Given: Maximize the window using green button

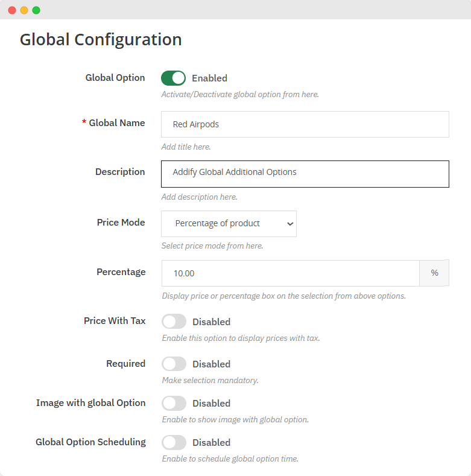Looking at the screenshot, I should pos(36,10).
